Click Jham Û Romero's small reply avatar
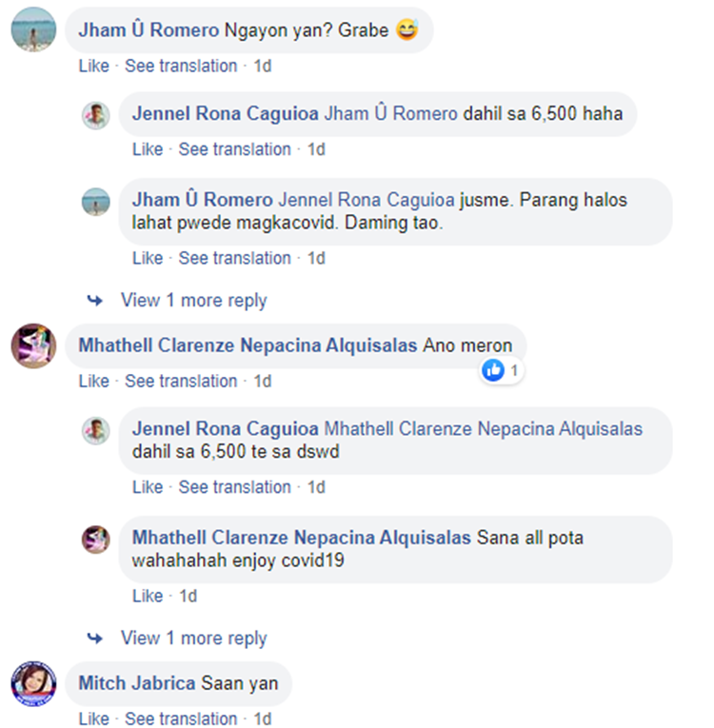This screenshot has width=714, height=728. coord(96,202)
